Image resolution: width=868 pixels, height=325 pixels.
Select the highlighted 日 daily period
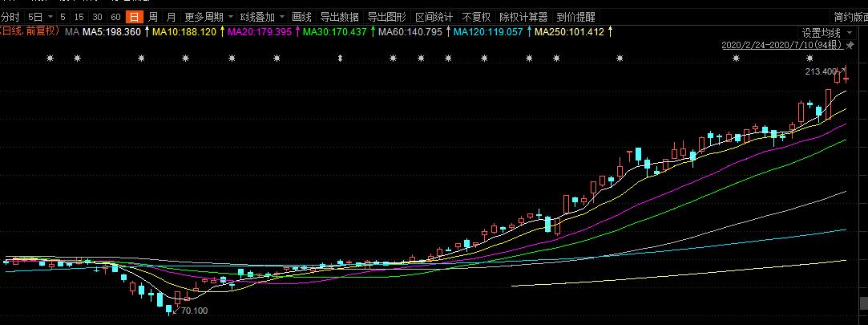(x=133, y=17)
